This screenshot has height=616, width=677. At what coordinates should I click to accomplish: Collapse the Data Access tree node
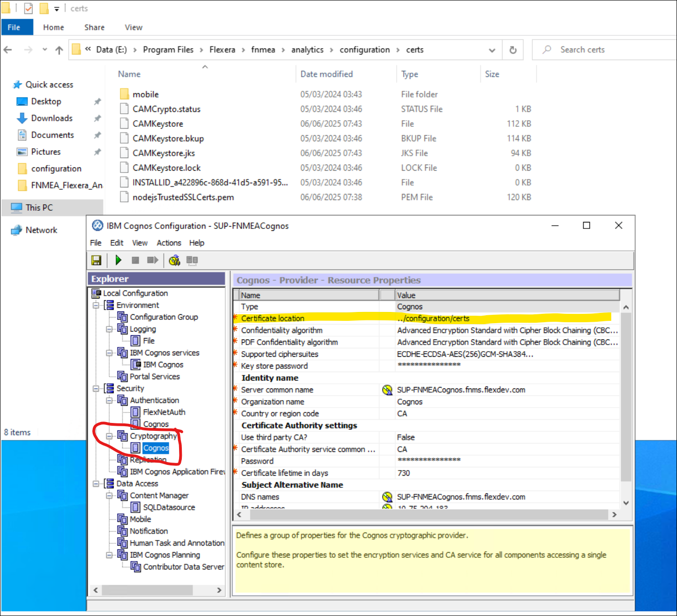click(96, 484)
